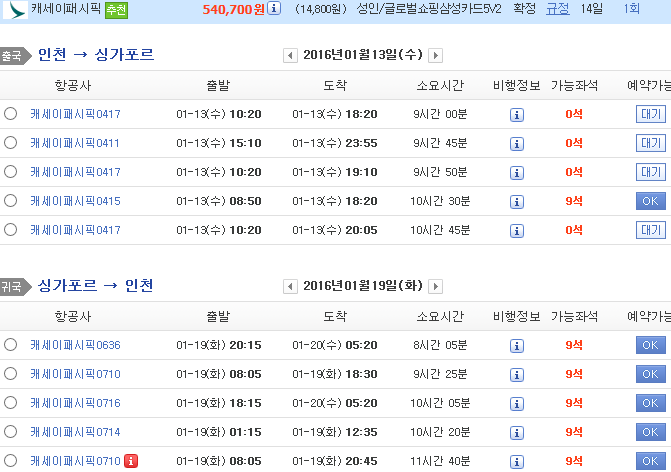View flight info icon for 9시간 50분 flight
The width and height of the screenshot is (671, 472).
pyautogui.click(x=517, y=173)
